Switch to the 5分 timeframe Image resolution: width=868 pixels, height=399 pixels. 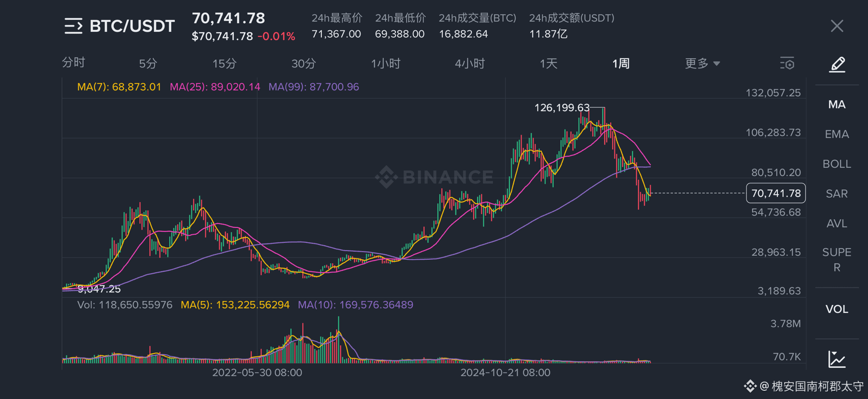[148, 64]
